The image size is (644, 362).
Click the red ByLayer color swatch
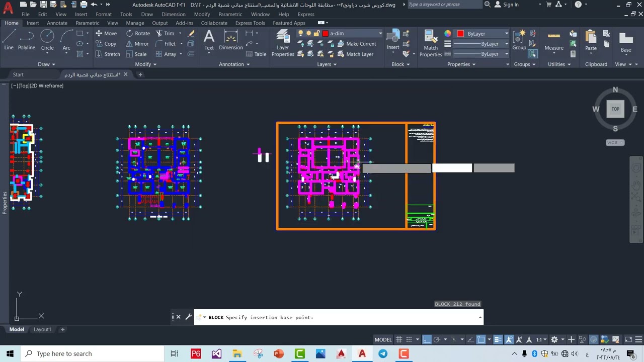tap(460, 34)
